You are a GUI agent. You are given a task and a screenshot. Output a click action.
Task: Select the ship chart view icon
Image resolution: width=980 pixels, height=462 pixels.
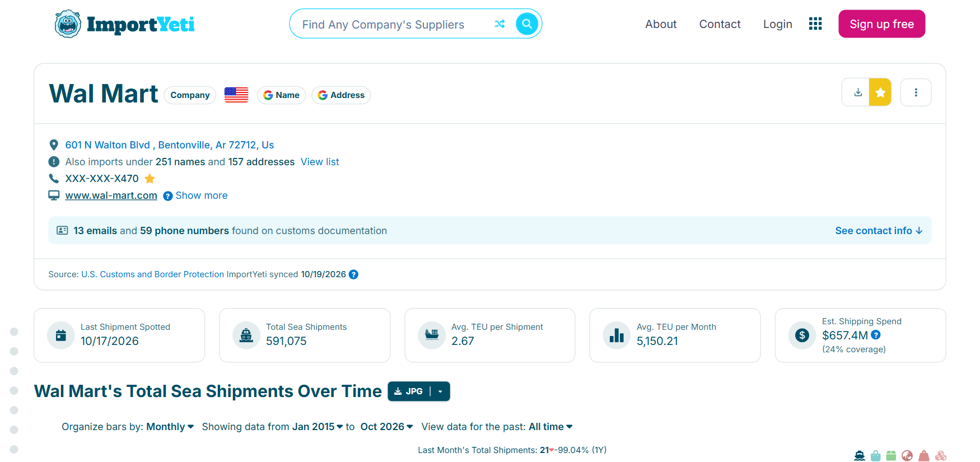coord(860,456)
